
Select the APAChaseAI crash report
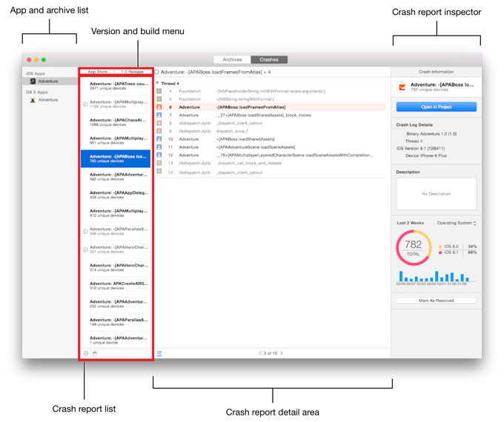click(116, 122)
